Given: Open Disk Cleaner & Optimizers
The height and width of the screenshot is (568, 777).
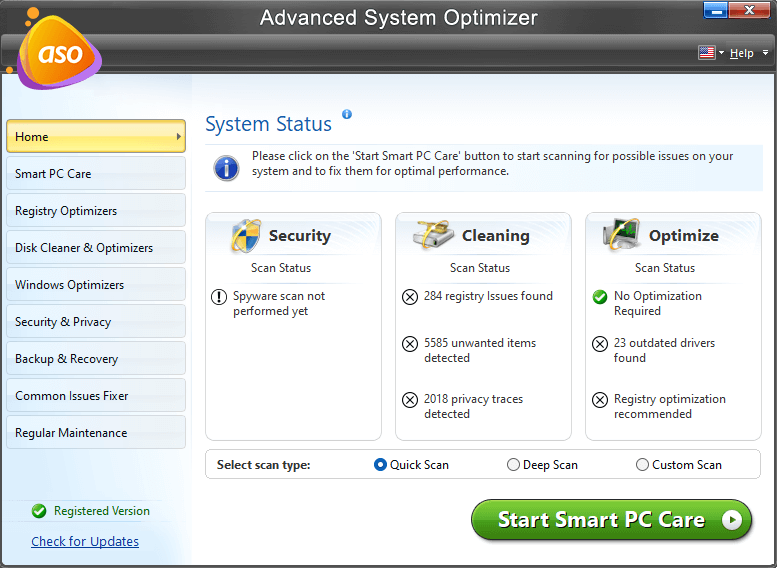Looking at the screenshot, I should pyautogui.click(x=96, y=247).
